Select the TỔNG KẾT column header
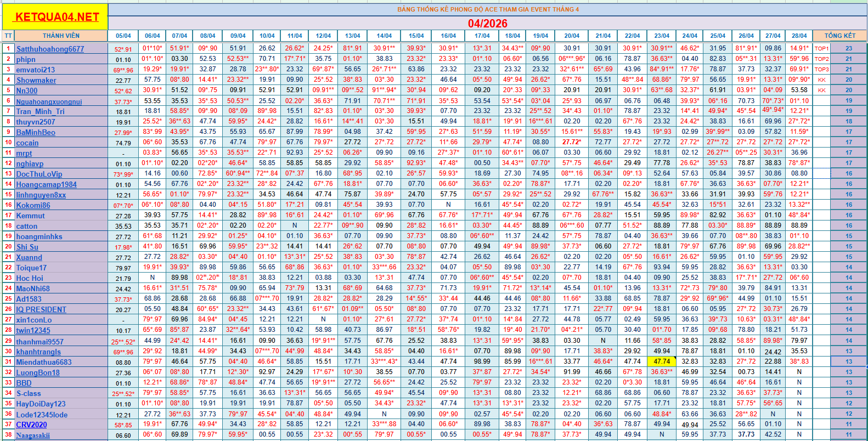Image resolution: width=868 pixels, height=441 pixels. tap(840, 36)
